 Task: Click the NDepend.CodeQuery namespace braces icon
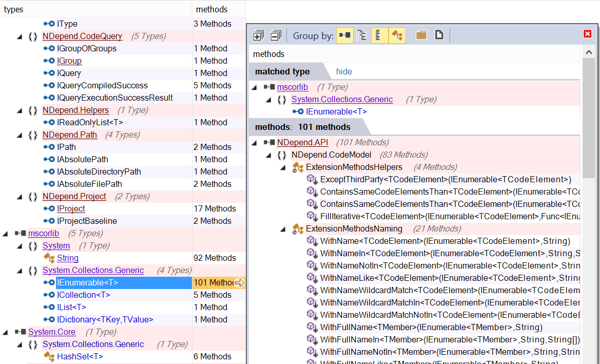33,36
